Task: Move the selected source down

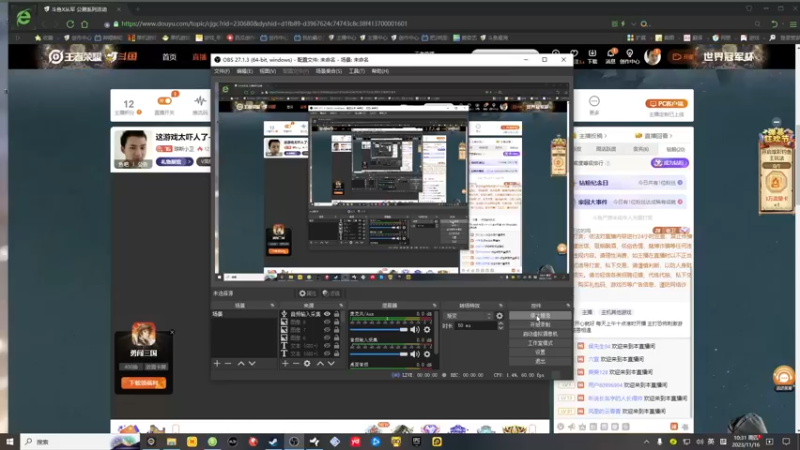Action: [331, 363]
